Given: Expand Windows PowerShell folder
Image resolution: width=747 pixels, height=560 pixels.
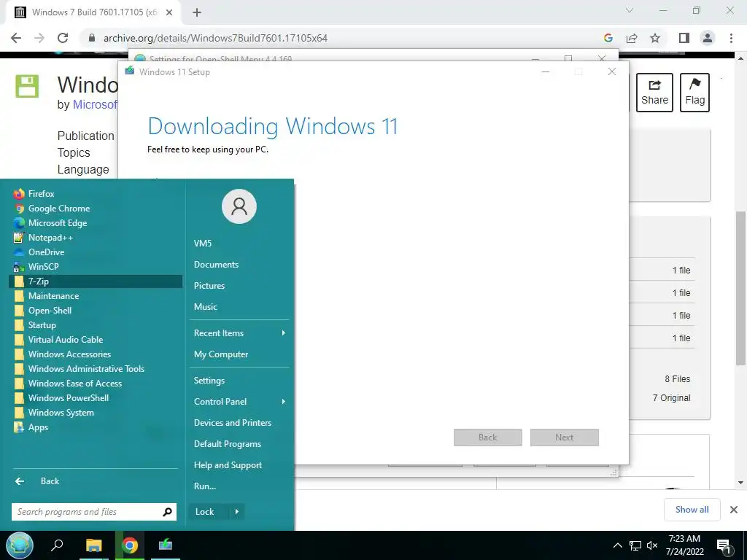Looking at the screenshot, I should point(96,398).
